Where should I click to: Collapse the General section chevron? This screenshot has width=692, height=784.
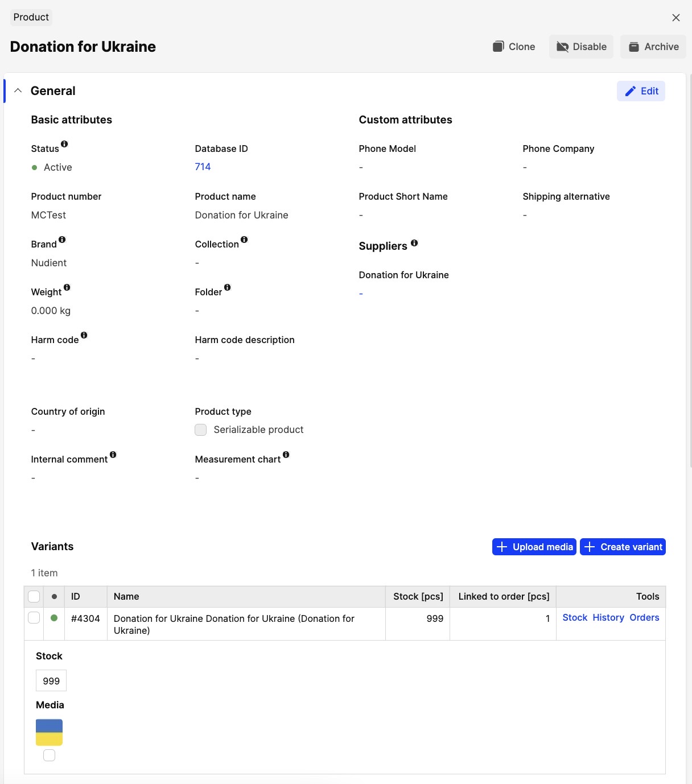coord(18,90)
